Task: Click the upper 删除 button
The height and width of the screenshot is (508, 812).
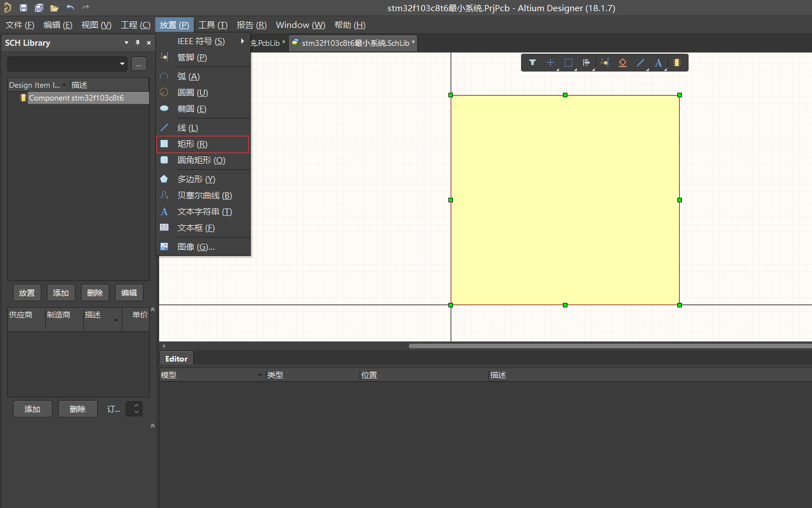Action: pyautogui.click(x=95, y=293)
